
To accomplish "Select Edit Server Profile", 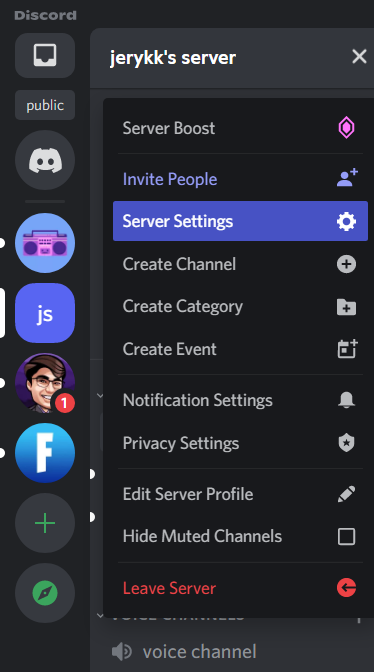I will coord(240,494).
